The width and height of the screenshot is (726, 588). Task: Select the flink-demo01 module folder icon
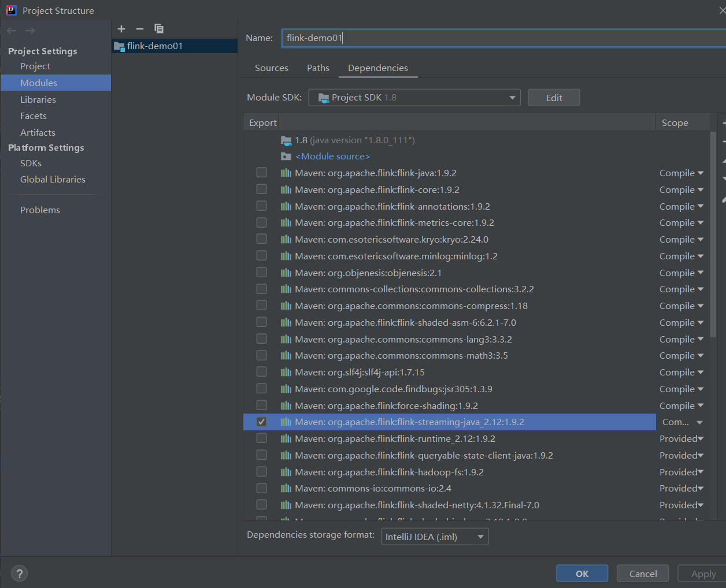tap(119, 46)
